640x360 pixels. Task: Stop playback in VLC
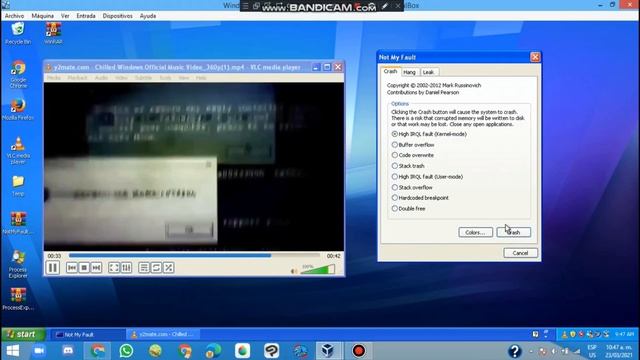[x=84, y=268]
